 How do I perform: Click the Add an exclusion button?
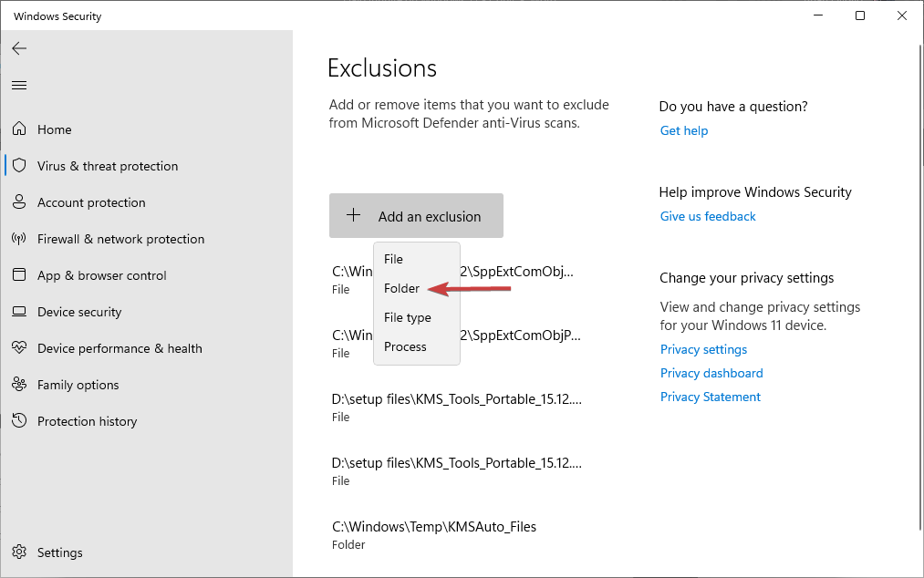[416, 216]
